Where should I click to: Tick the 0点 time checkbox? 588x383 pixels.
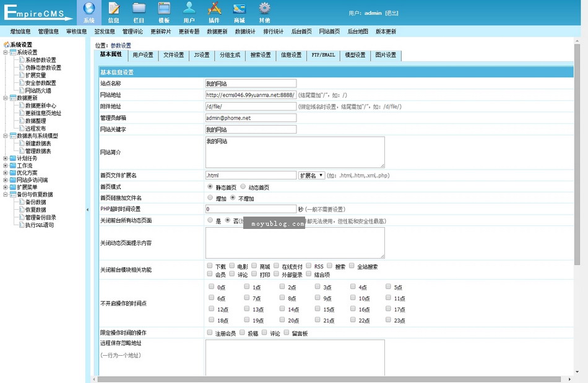pos(212,286)
